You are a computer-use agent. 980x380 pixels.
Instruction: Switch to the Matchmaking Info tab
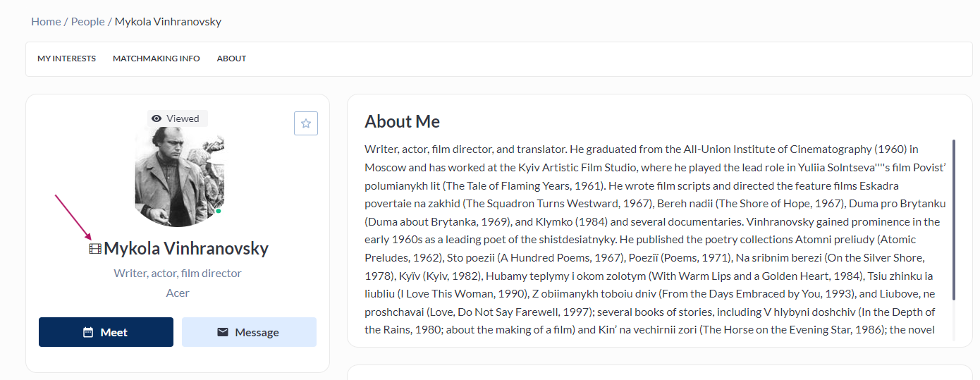(x=157, y=59)
